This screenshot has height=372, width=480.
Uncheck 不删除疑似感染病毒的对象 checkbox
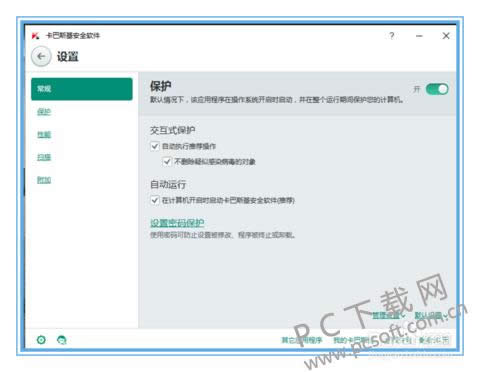coord(167,162)
